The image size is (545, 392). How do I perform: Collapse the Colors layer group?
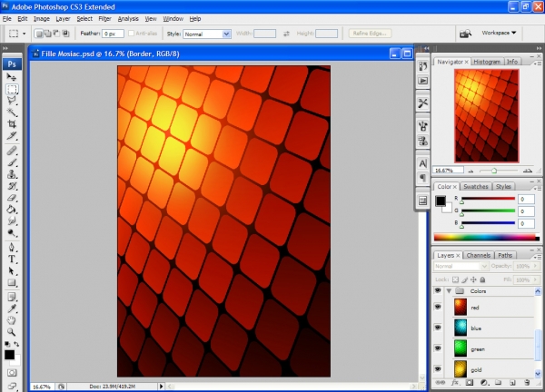[449, 291]
